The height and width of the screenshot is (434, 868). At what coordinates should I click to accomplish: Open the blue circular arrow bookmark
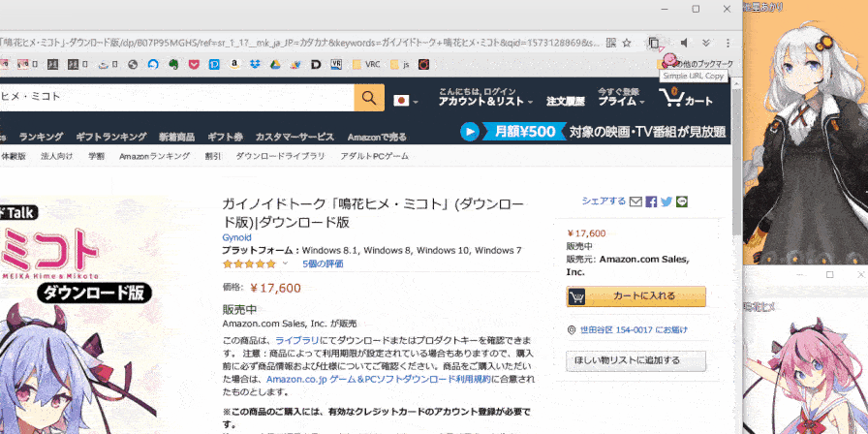click(153, 65)
